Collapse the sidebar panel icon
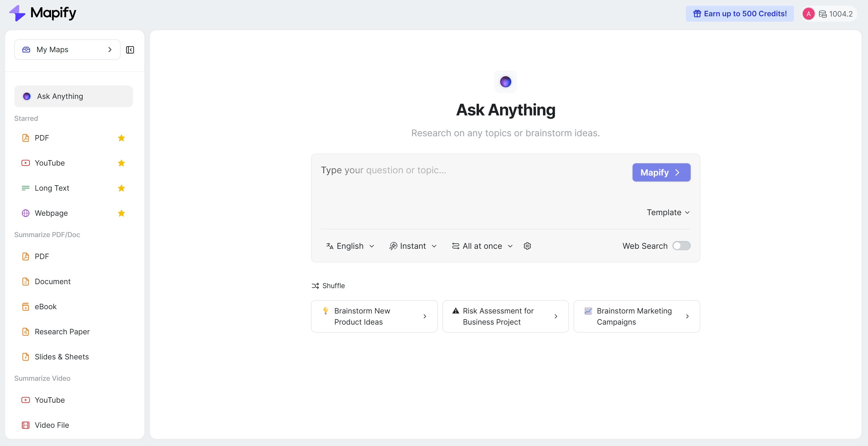The height and width of the screenshot is (446, 868). 130,50
